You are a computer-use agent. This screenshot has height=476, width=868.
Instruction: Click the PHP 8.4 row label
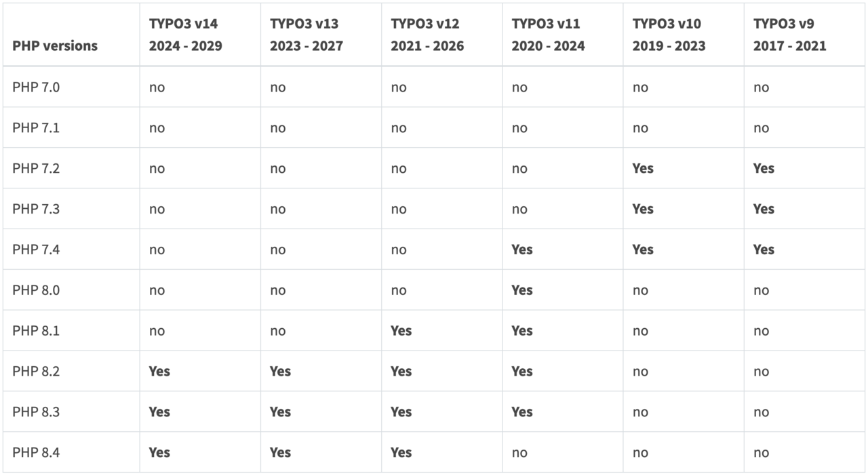point(36,452)
